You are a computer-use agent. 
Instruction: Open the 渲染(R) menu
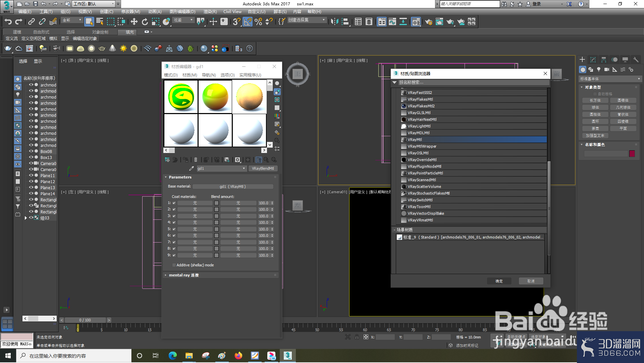(210, 11)
